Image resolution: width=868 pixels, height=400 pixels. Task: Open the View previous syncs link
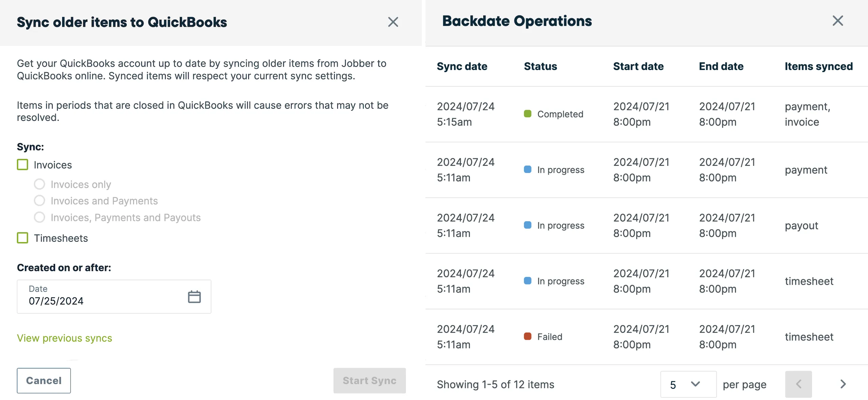point(65,338)
